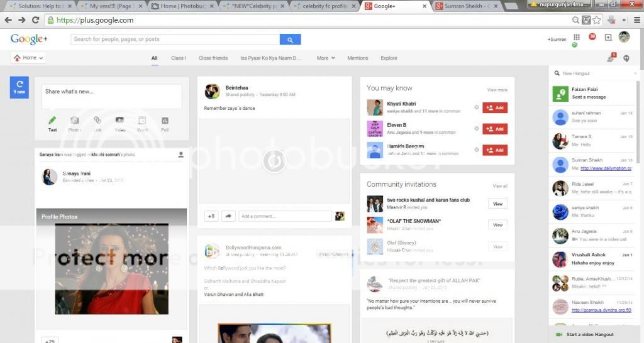The image size is (644, 343).
Task: Bookmark this page with the star icon
Action: [x=596, y=20]
